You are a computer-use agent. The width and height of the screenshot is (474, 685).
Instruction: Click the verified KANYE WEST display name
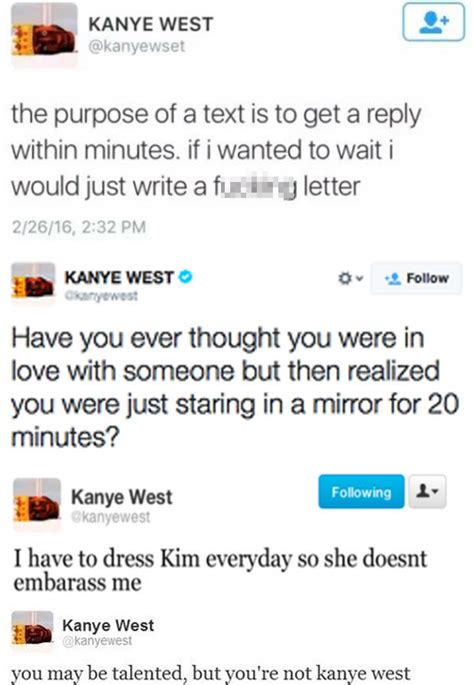(119, 277)
